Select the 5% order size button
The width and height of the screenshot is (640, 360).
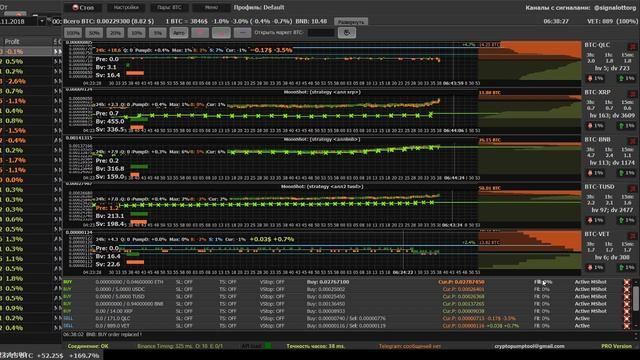[x=158, y=33]
